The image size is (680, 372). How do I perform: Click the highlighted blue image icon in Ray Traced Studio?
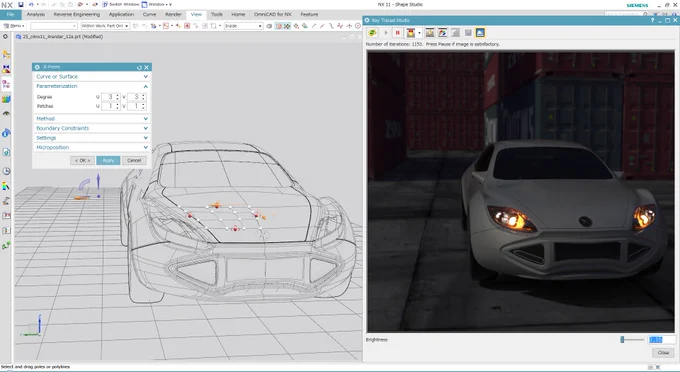[x=480, y=33]
